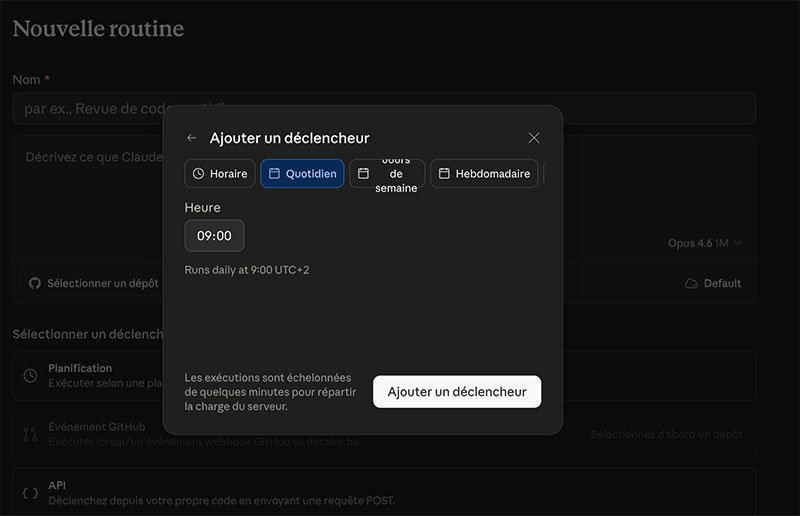Click the 09:00 time field

[214, 235]
